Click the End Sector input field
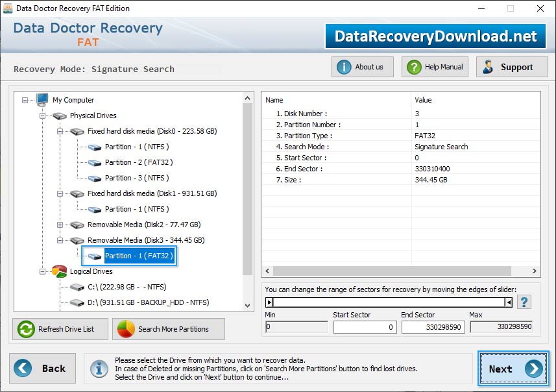556x392 pixels. coord(433,327)
